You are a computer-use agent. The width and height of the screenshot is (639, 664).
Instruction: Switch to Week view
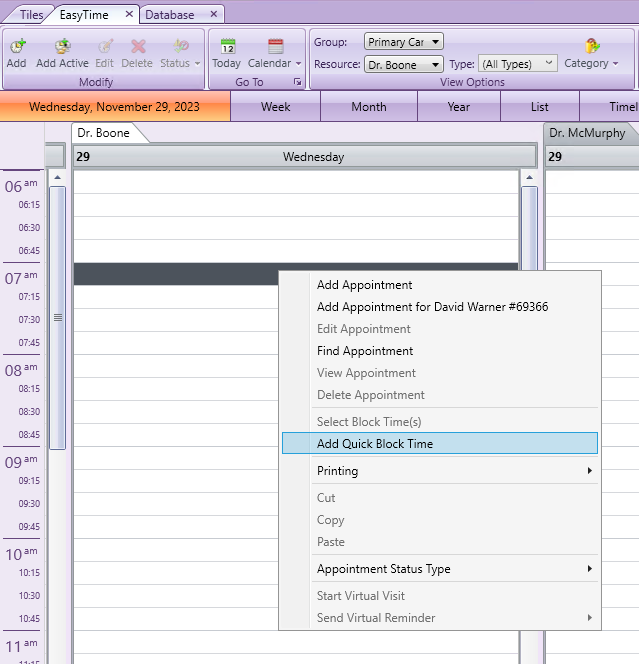(x=276, y=107)
